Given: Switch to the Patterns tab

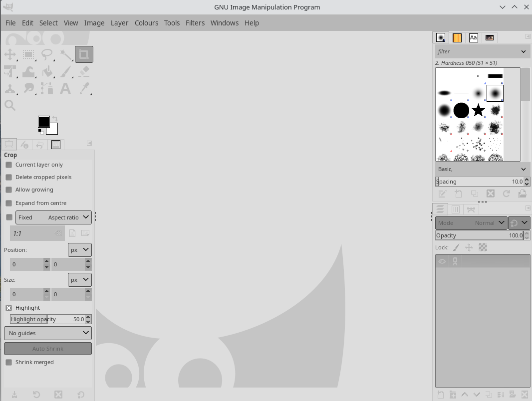Looking at the screenshot, I should point(457,37).
